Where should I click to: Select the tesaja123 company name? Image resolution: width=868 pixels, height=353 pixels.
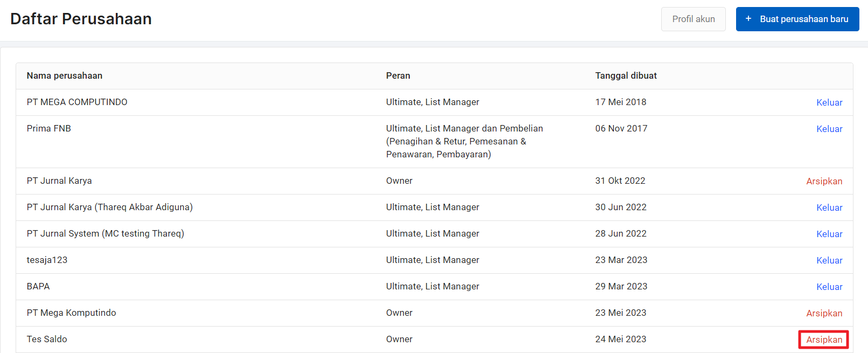click(x=47, y=260)
